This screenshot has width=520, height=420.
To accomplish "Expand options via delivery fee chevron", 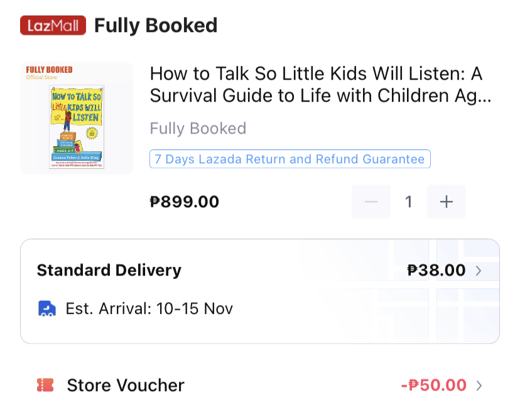I will 479,271.
